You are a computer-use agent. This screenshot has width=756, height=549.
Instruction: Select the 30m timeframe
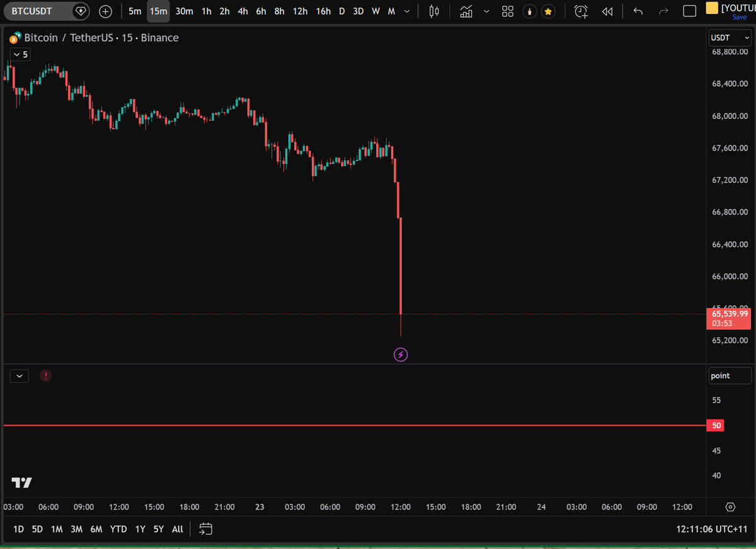[x=184, y=11]
